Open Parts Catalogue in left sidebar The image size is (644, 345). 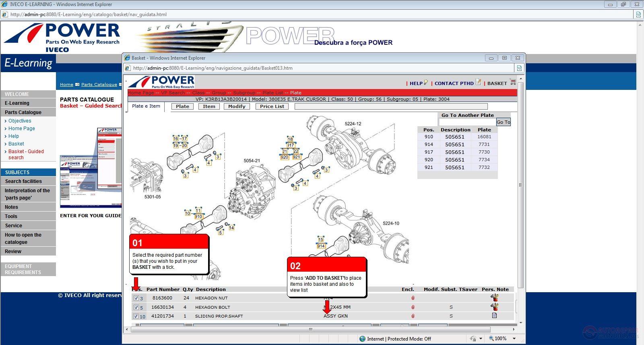(28, 112)
